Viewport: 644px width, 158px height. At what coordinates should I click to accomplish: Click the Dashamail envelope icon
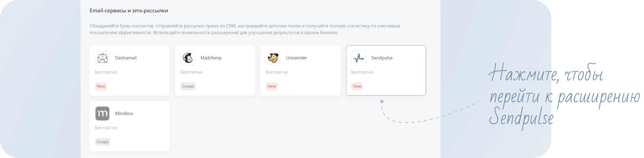(x=102, y=58)
